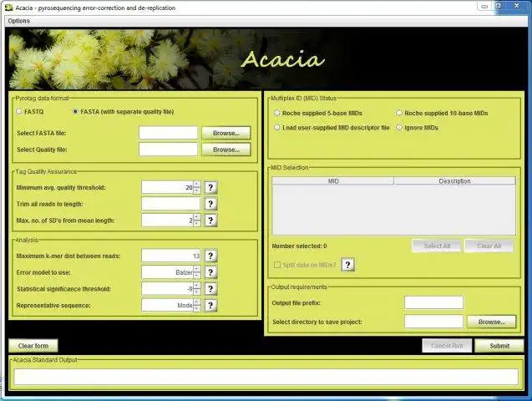Browse for the FASTA file

pyautogui.click(x=226, y=133)
